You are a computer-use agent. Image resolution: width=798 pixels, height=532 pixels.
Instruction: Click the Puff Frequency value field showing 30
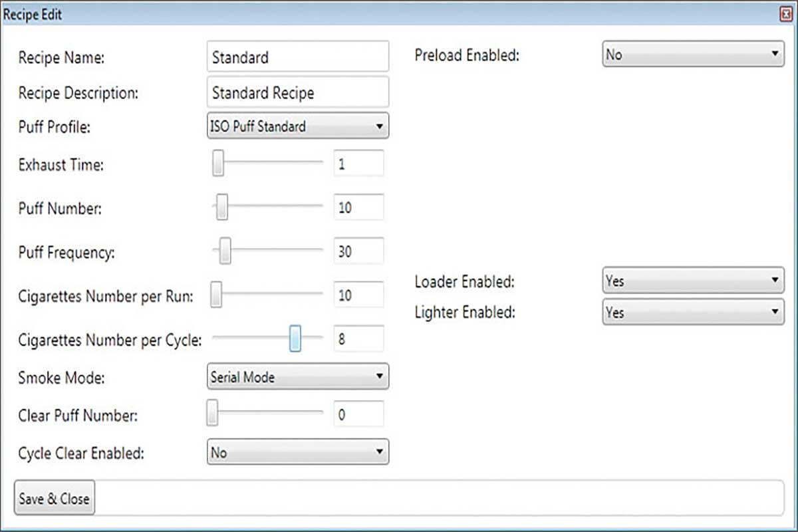click(x=358, y=252)
